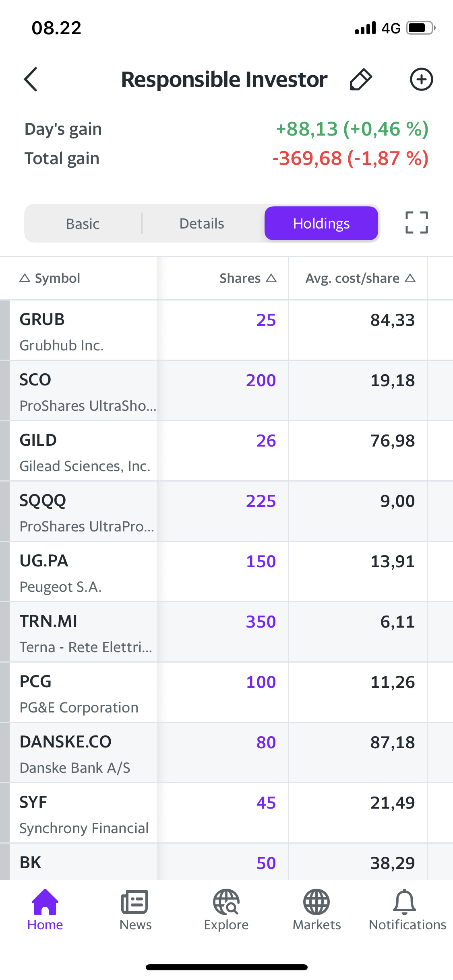Screen dimensions: 453x980
Task: Edit the 150 shares of UG.PA
Action: [261, 562]
